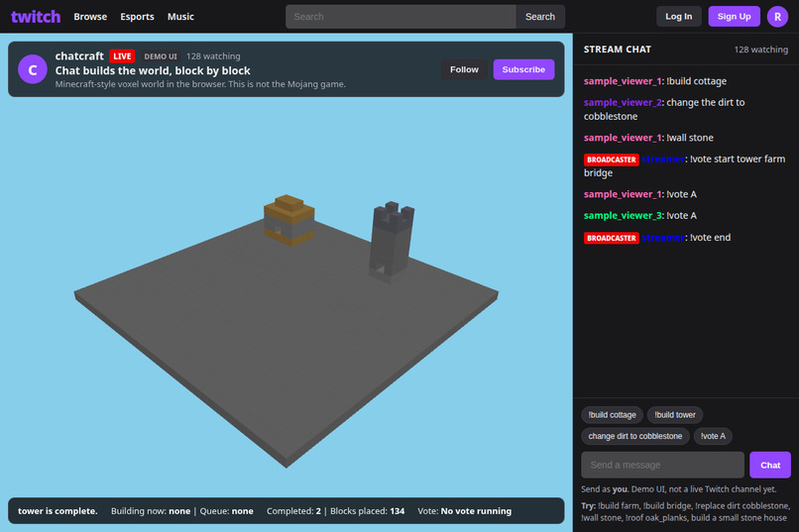Click the stream title 'Chat builds the world, block by block'
799x532 pixels.
pos(153,70)
